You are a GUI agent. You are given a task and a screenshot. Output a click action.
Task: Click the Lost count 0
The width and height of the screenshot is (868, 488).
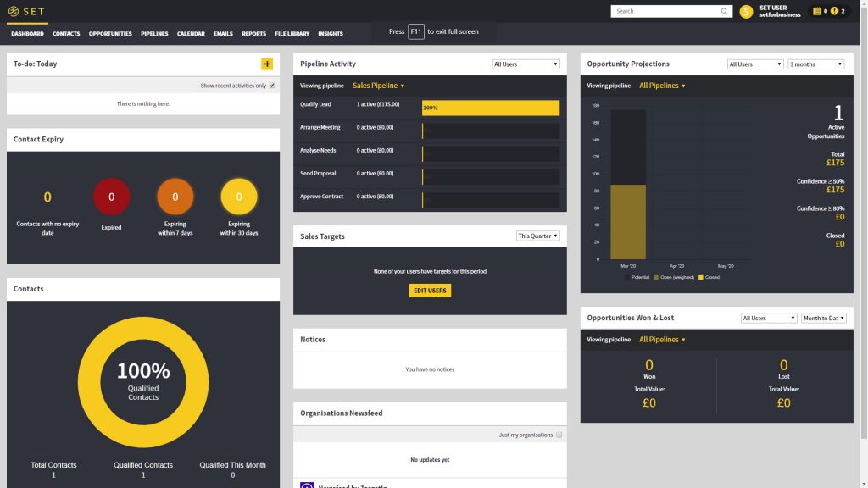(784, 365)
